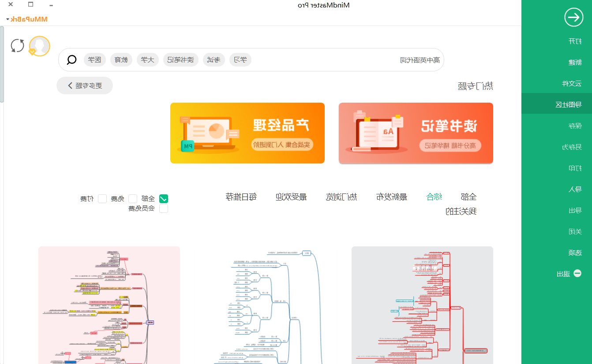Switch to the 最新发布 tab

[x=392, y=197]
